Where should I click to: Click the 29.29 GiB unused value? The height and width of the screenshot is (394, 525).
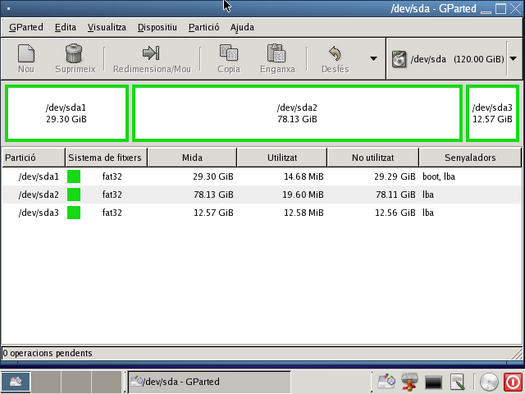tap(395, 176)
